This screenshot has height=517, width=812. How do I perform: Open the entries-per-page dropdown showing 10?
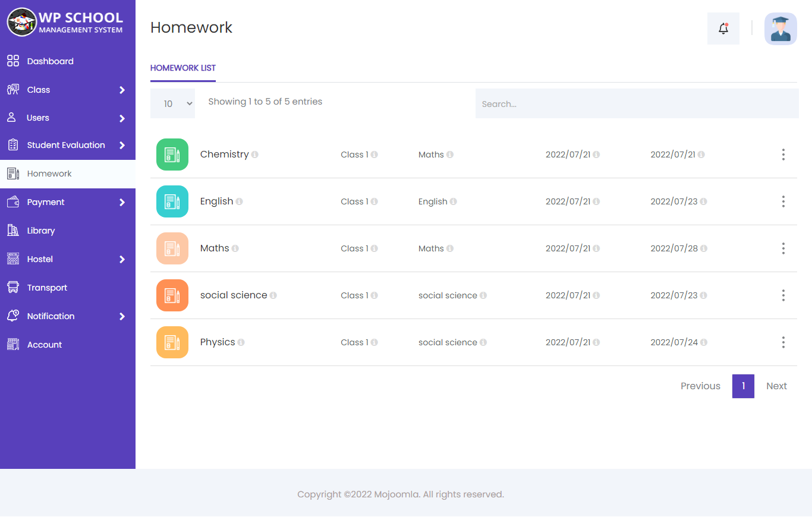tap(172, 103)
